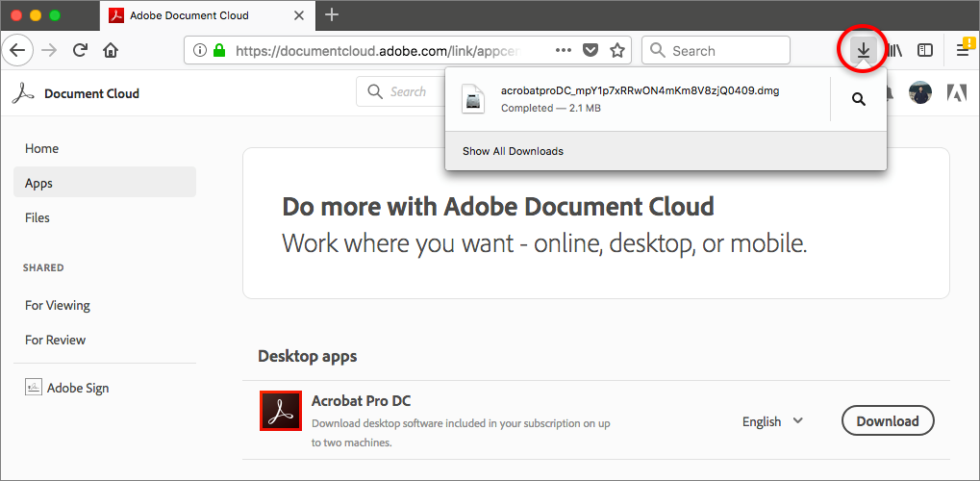The height and width of the screenshot is (481, 980).
Task: Open the For Viewing shared section
Action: (58, 305)
